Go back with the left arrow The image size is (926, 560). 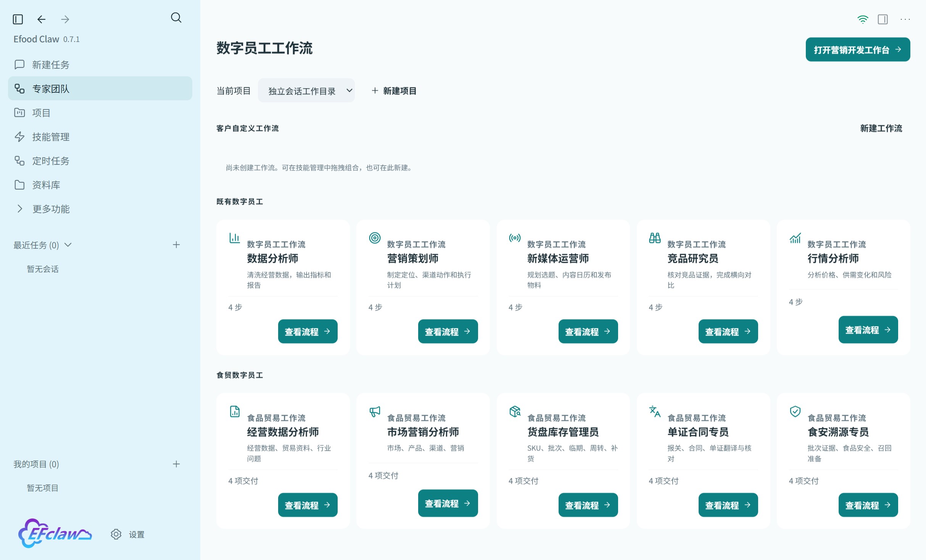pos(42,19)
